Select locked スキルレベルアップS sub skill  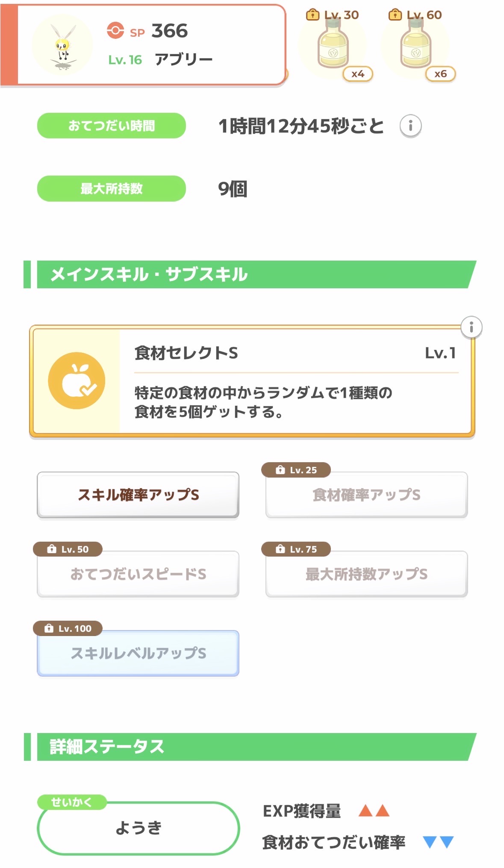[x=138, y=653]
